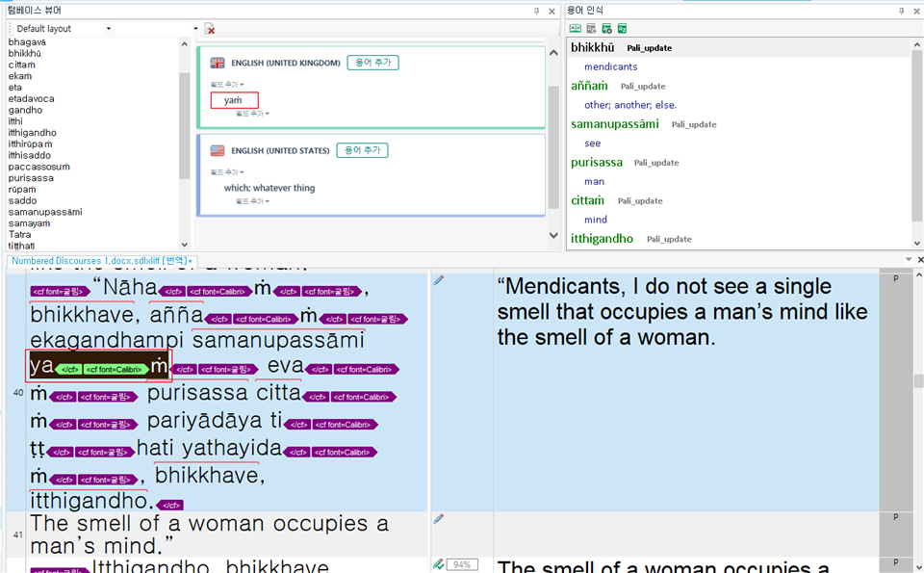
Task: Select the Numbered Discourses 1.docx.sdlxliff tab
Action: (102, 261)
